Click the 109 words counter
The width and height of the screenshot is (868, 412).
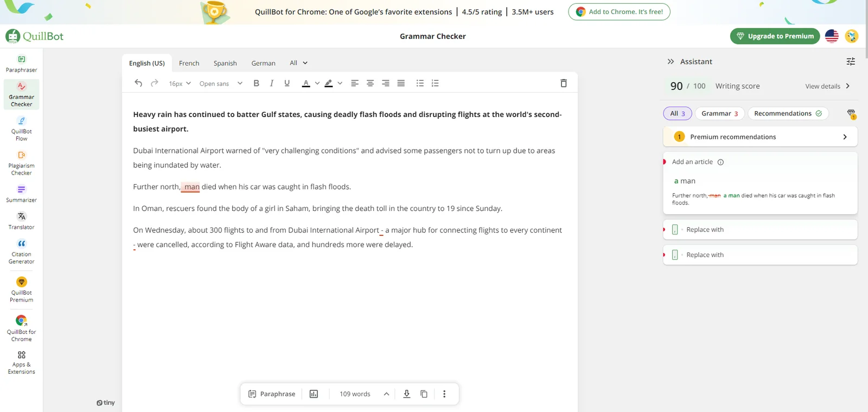tap(355, 394)
